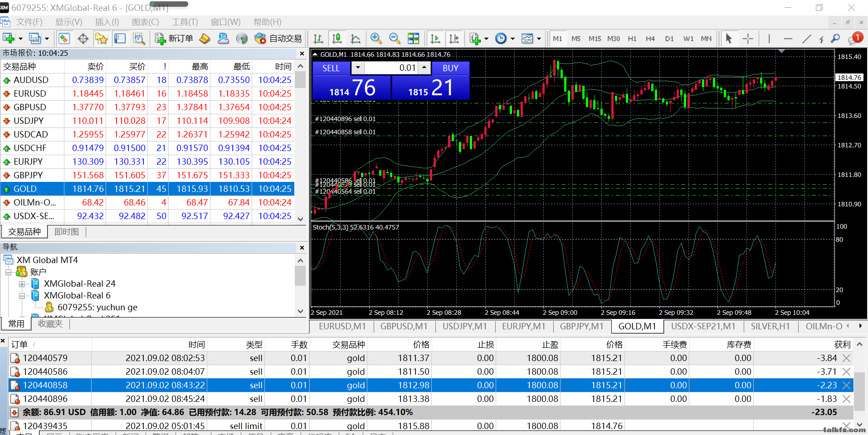Open a new chart with the toolbar icon
Screen dimensions: 868x435
pos(9,39)
